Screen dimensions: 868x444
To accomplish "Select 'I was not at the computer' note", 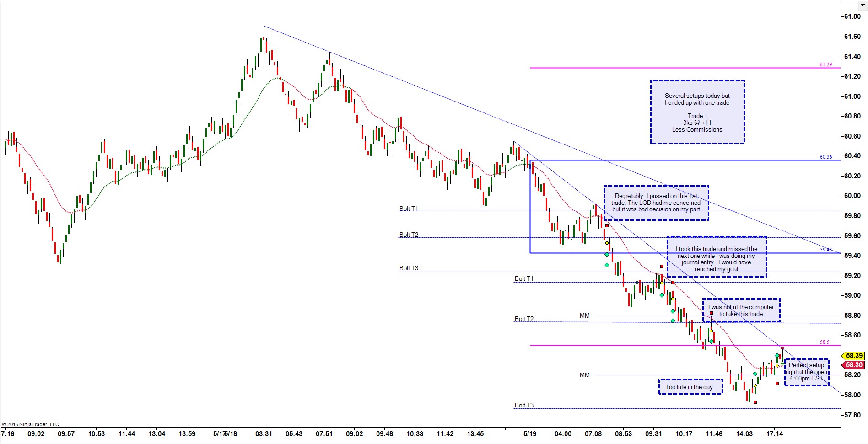I will 741,310.
